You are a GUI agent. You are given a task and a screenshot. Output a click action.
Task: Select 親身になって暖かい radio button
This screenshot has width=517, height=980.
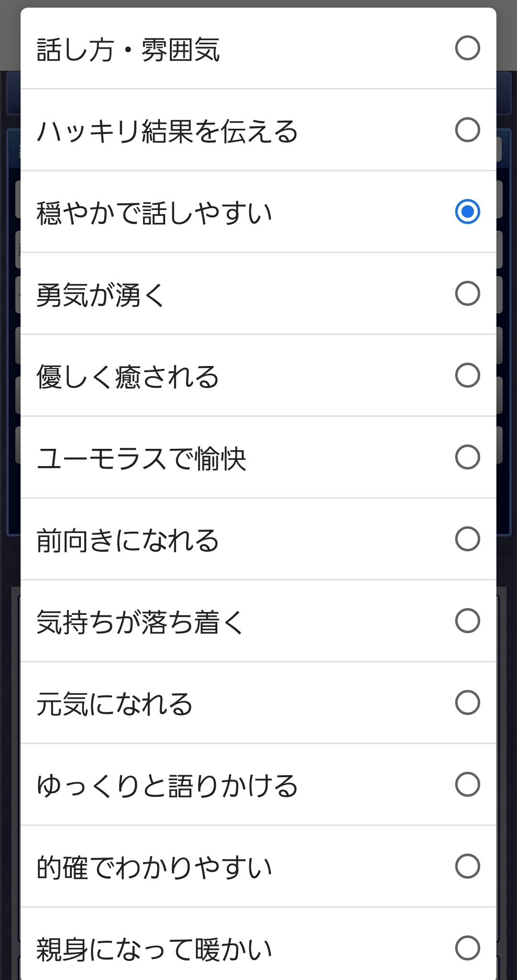pyautogui.click(x=467, y=948)
